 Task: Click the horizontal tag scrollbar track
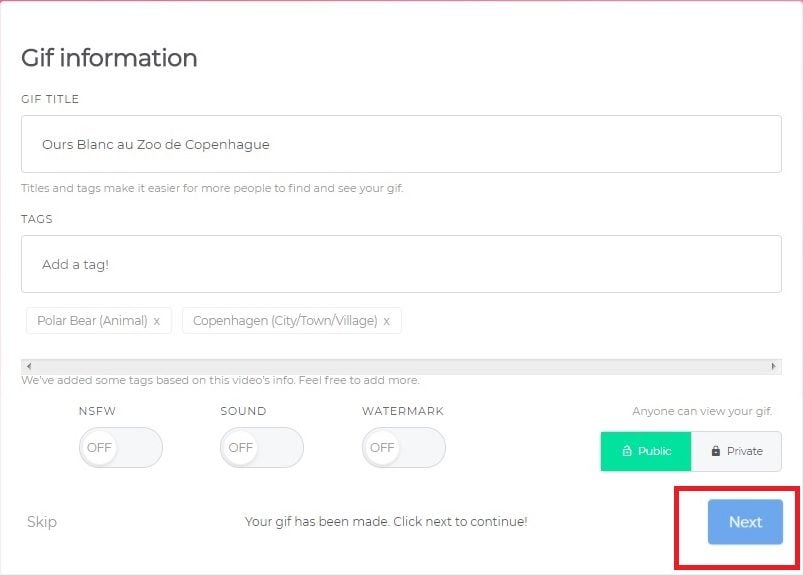[400, 367]
